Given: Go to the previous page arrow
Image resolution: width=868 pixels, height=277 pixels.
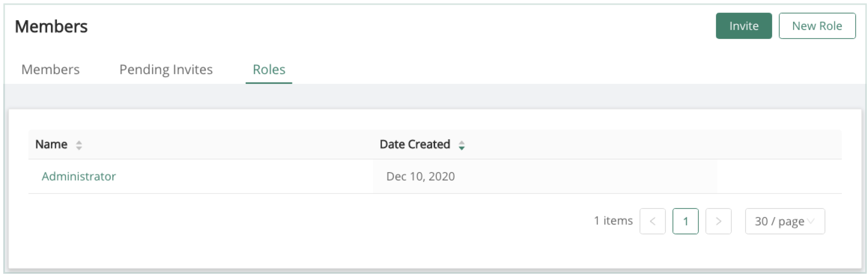Looking at the screenshot, I should click(652, 221).
